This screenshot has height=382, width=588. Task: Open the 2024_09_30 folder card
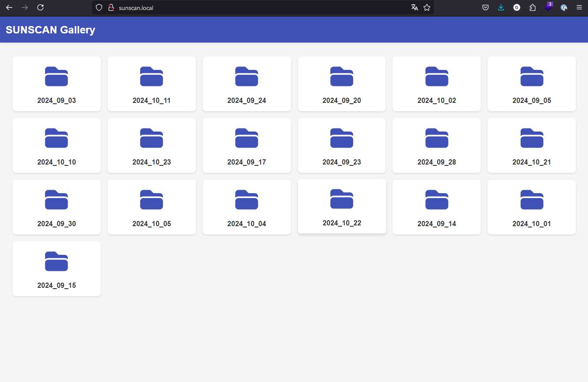pyautogui.click(x=56, y=207)
